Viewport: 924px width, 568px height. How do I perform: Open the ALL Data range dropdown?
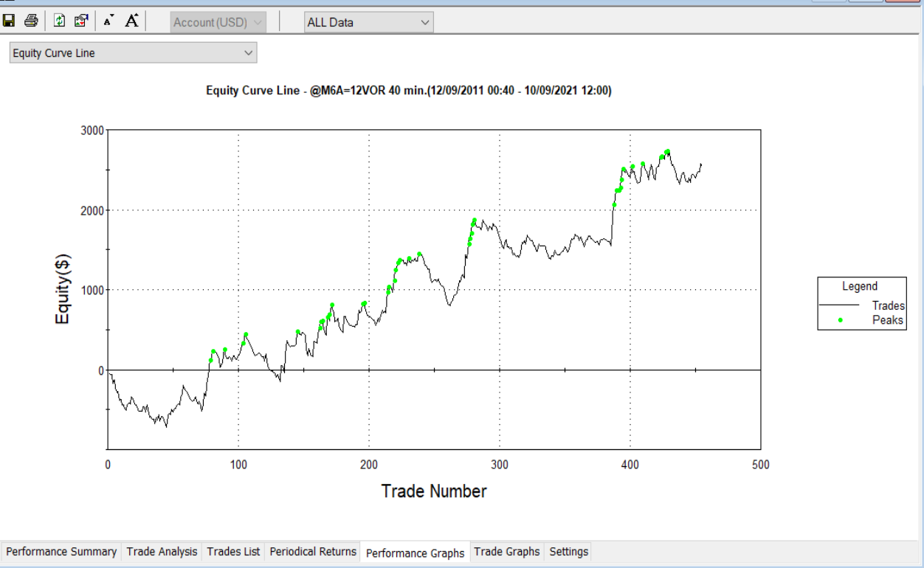pyautogui.click(x=369, y=22)
